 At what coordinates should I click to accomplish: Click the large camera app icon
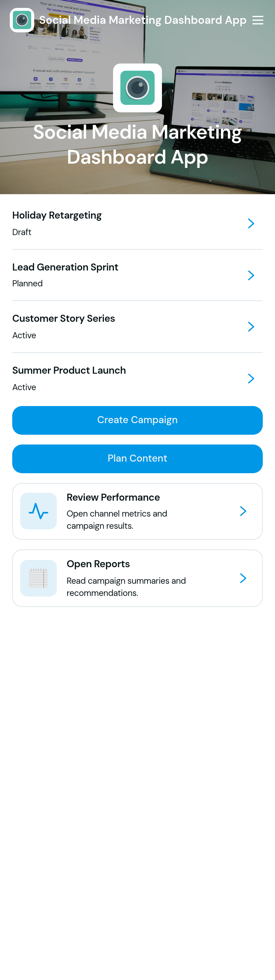[x=137, y=88]
